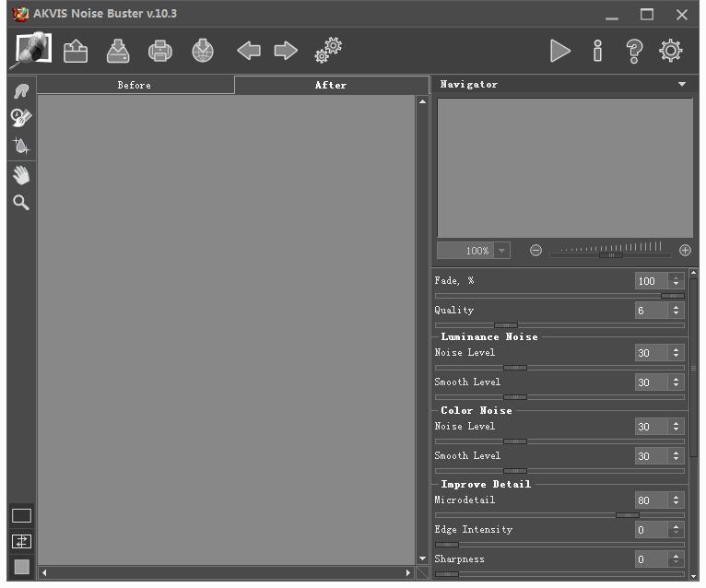
Task: Click the zoom in plus button
Action: 686,251
